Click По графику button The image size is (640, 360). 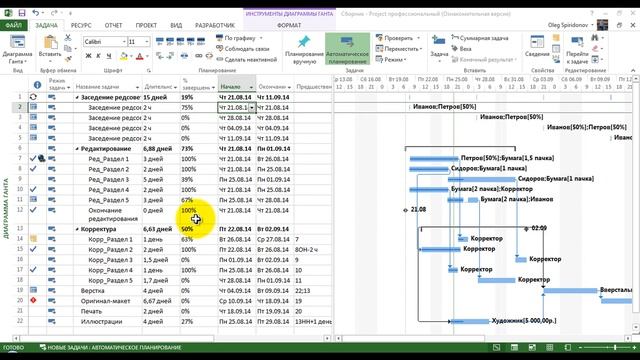coord(239,38)
